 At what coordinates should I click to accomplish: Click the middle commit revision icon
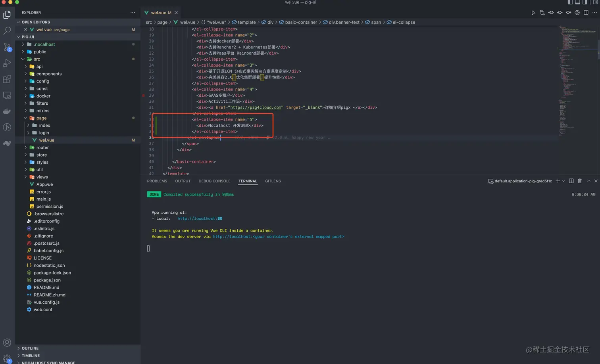(x=560, y=13)
